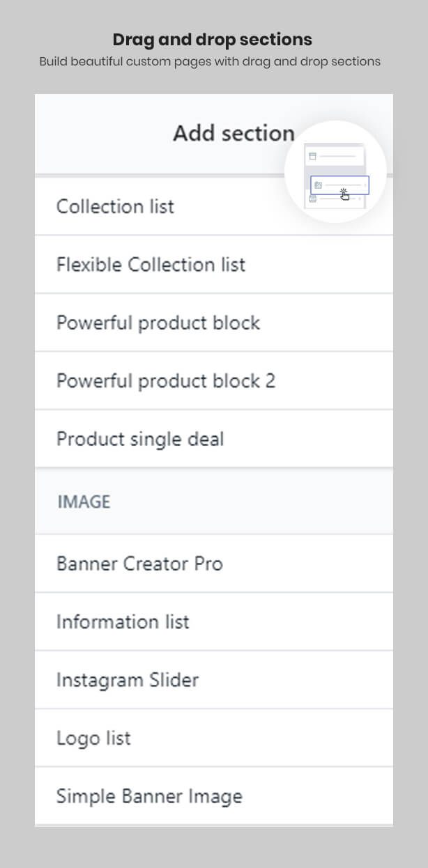Click the header section icon in the illustration

tap(312, 156)
